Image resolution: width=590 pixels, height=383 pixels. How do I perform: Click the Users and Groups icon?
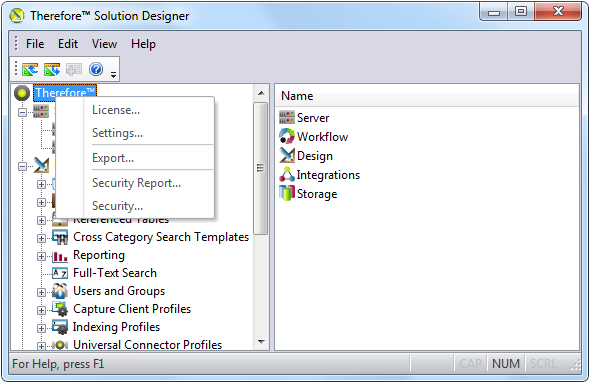[60, 291]
